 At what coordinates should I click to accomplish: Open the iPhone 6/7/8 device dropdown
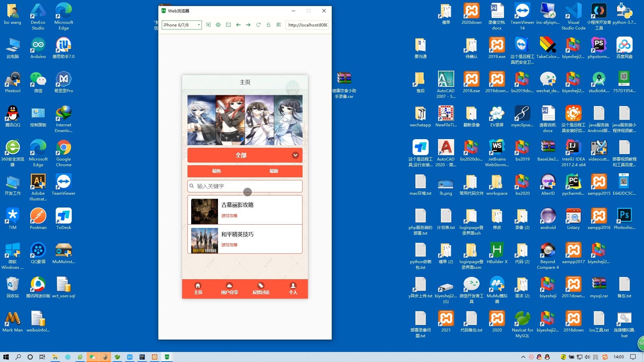pos(181,25)
